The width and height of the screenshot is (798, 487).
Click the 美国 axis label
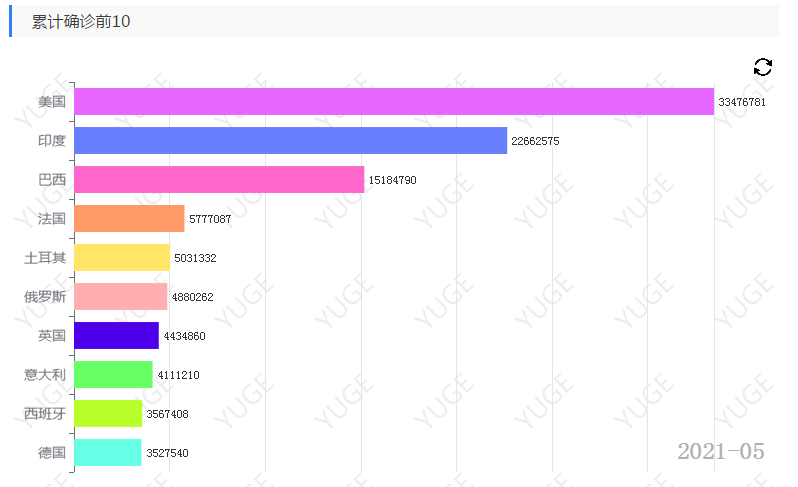pos(52,102)
